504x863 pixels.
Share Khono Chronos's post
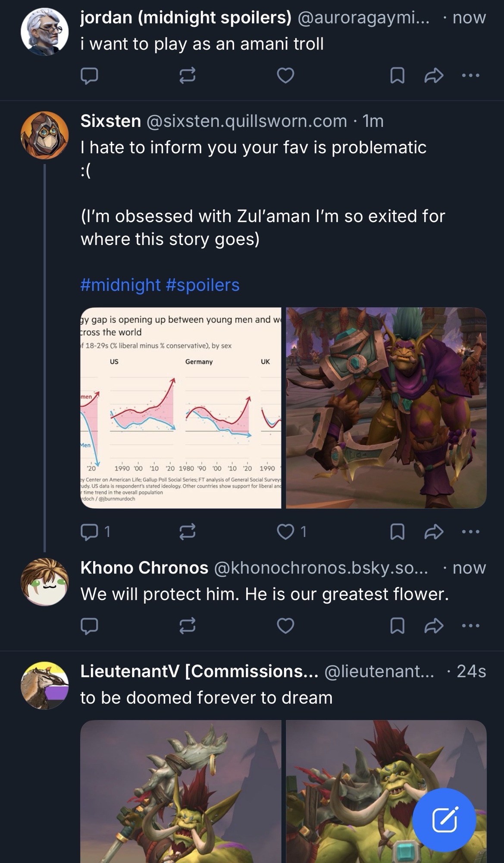click(x=434, y=626)
